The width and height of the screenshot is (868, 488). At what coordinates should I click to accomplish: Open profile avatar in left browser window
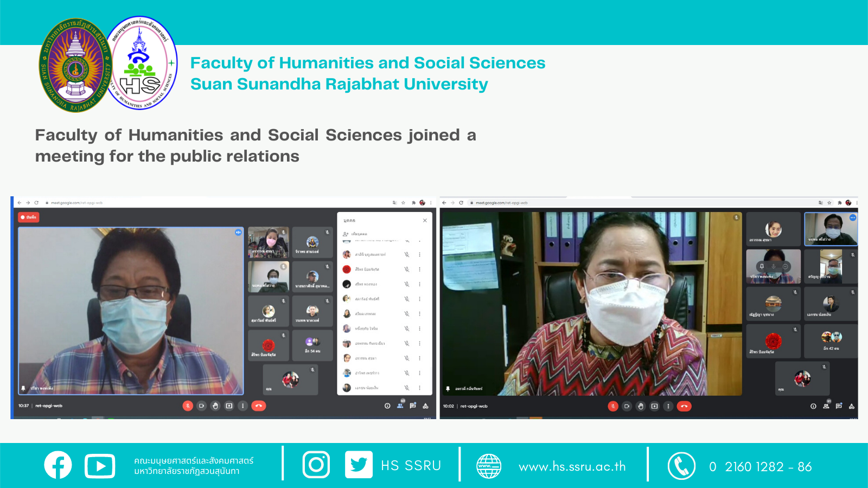pyautogui.click(x=422, y=203)
